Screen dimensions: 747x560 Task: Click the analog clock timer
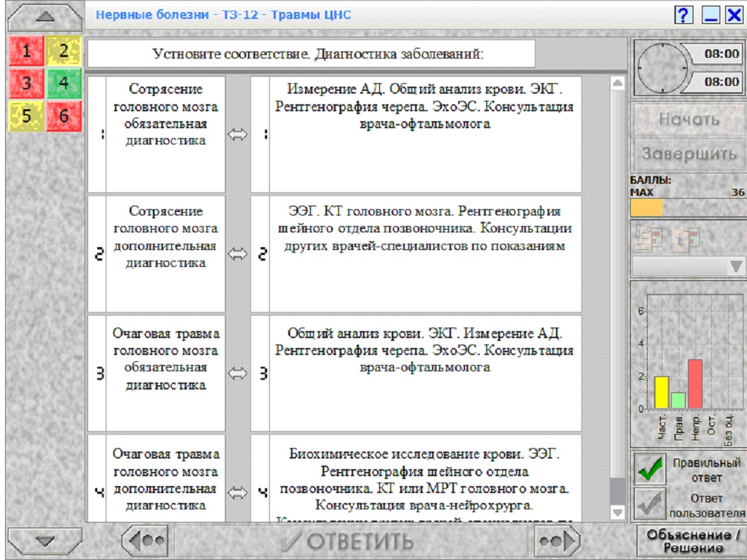pyautogui.click(x=662, y=68)
